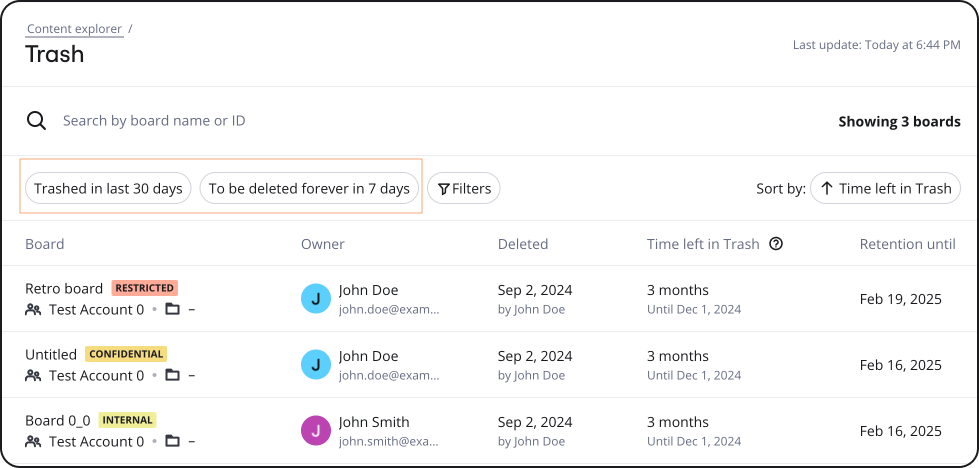Open the Retro board entry

tap(64, 288)
